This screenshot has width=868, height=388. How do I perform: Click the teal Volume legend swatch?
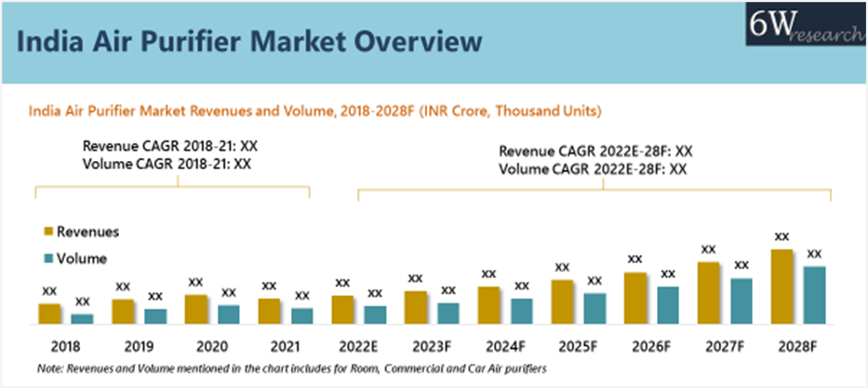pyautogui.click(x=46, y=258)
